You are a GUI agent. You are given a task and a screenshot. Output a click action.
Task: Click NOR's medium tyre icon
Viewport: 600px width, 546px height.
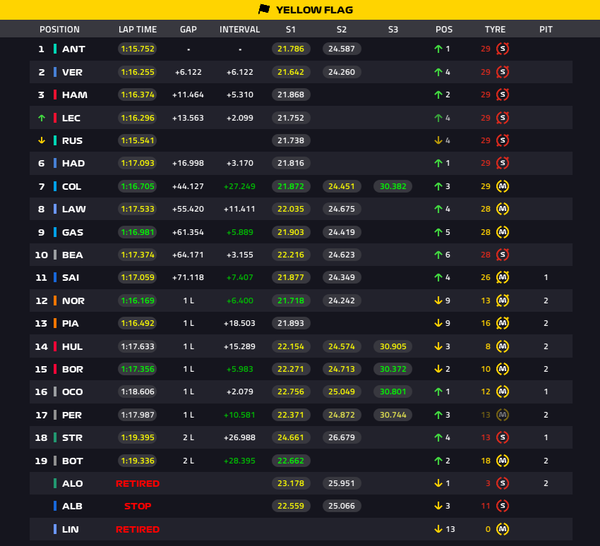click(502, 301)
